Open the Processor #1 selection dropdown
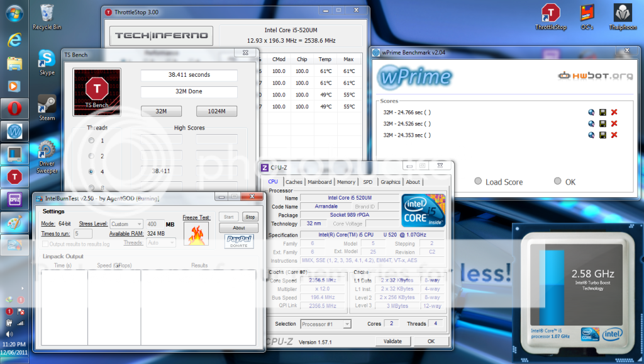The width and height of the screenshot is (644, 364). click(x=325, y=324)
